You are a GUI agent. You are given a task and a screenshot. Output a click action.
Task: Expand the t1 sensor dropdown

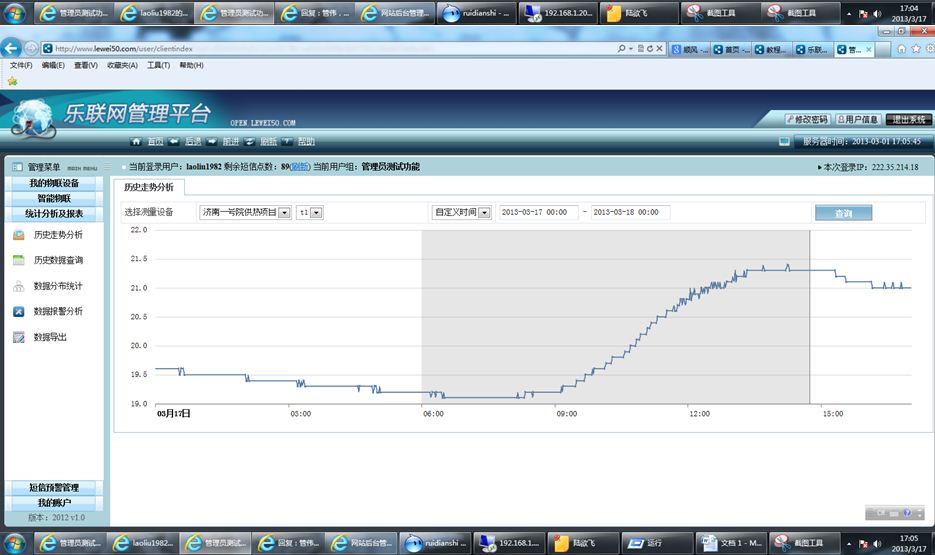click(x=317, y=213)
